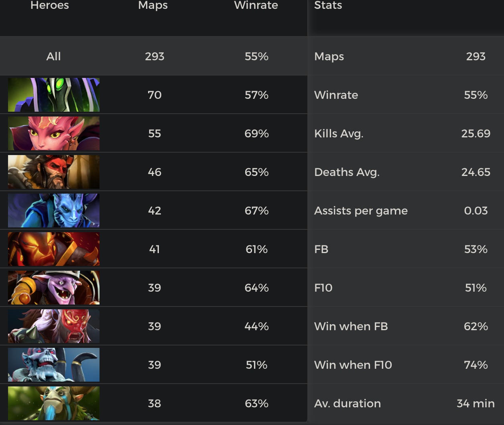Click the Deaths Avg. value 24.65
504x425 pixels.
pyautogui.click(x=476, y=172)
